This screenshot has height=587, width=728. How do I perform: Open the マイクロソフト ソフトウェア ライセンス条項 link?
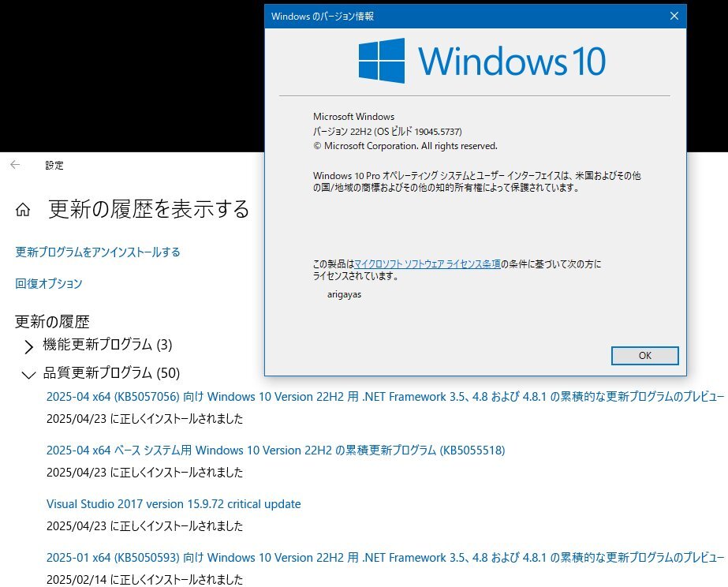tap(427, 264)
